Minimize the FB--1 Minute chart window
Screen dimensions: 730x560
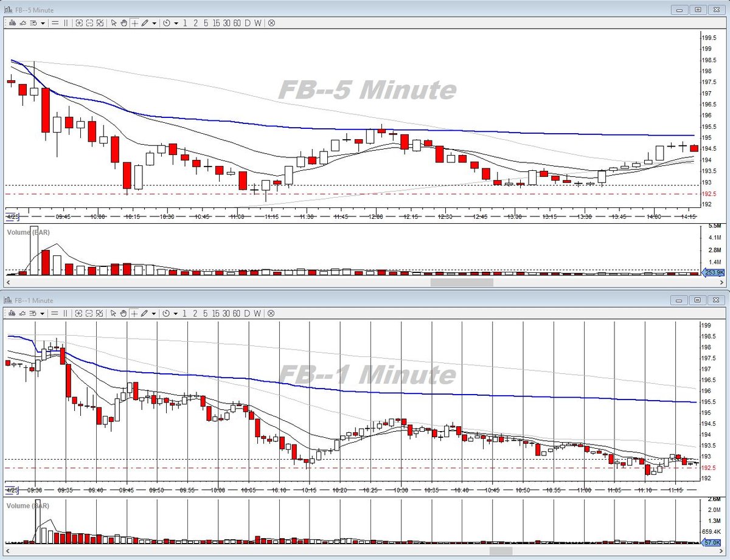pyautogui.click(x=680, y=300)
